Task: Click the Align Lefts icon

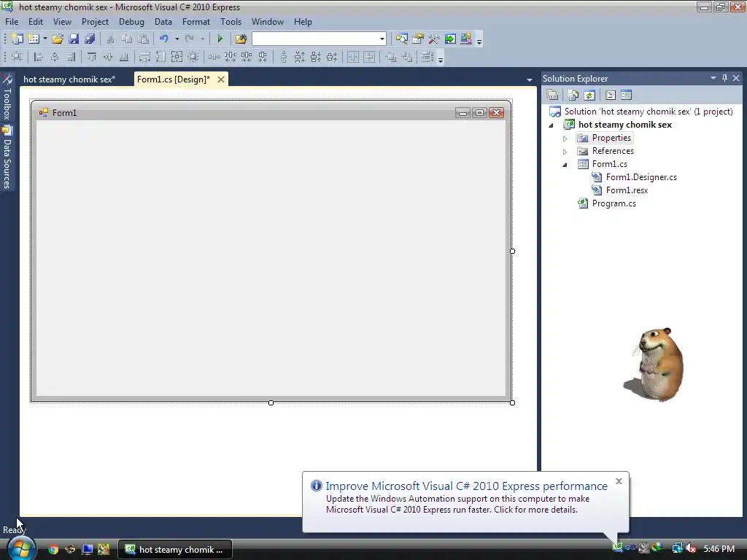Action: (x=38, y=57)
